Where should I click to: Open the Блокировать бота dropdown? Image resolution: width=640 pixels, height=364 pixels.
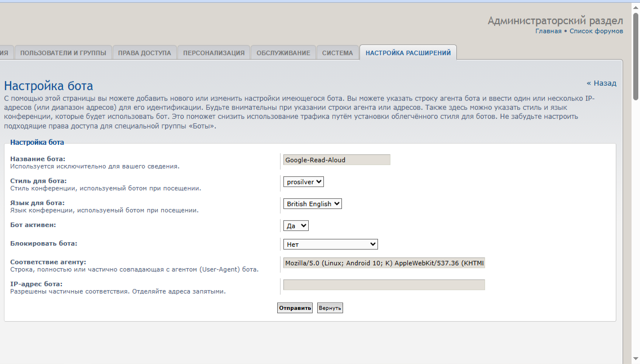point(330,244)
